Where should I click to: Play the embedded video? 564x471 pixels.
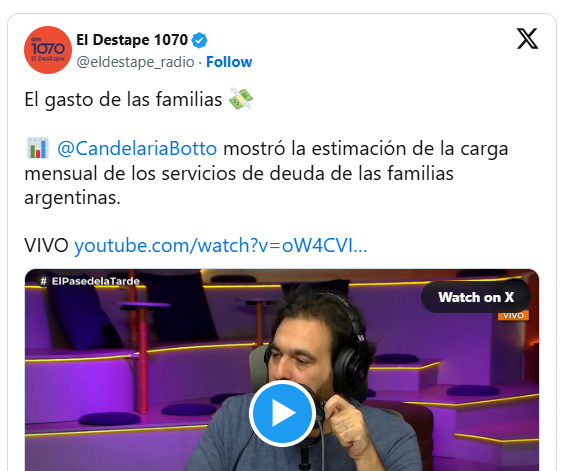[x=282, y=413]
